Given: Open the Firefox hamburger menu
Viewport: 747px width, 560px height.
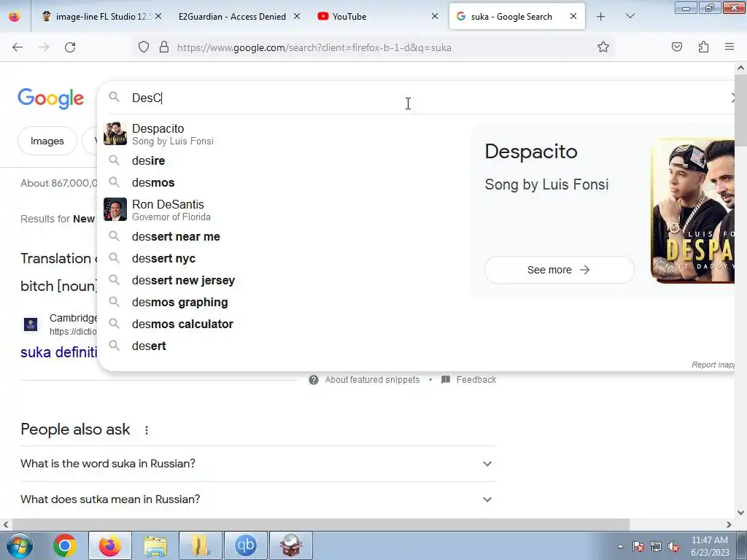Looking at the screenshot, I should tap(729, 47).
